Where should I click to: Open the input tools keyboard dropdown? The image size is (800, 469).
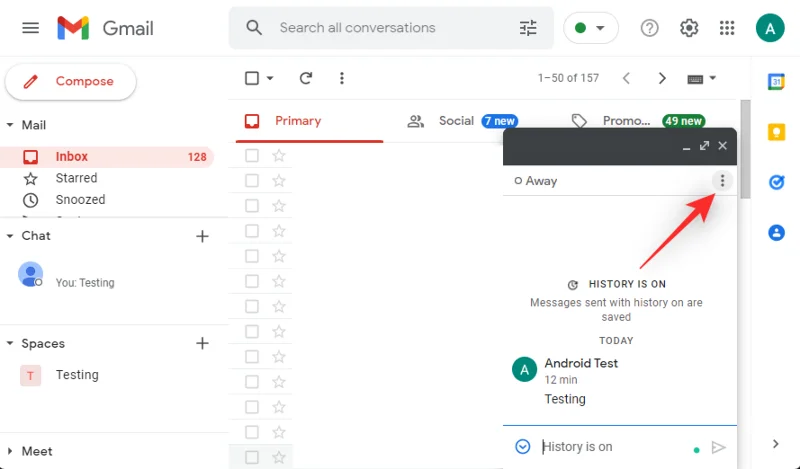tap(702, 79)
